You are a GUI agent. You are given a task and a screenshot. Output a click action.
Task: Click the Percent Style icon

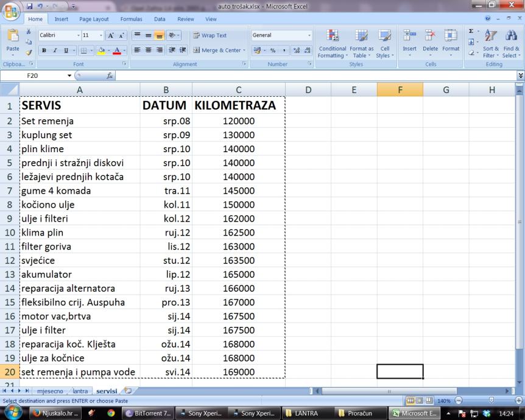click(272, 51)
